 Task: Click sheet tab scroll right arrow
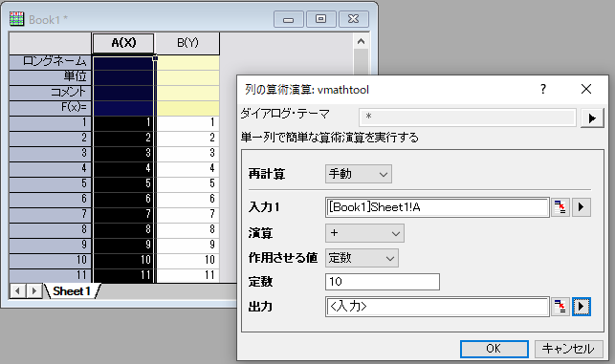click(x=34, y=291)
